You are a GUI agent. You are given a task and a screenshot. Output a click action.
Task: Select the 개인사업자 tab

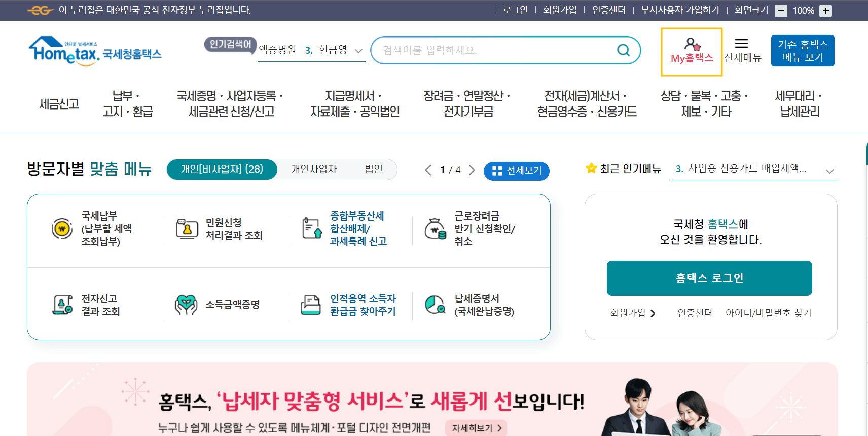pyautogui.click(x=314, y=169)
